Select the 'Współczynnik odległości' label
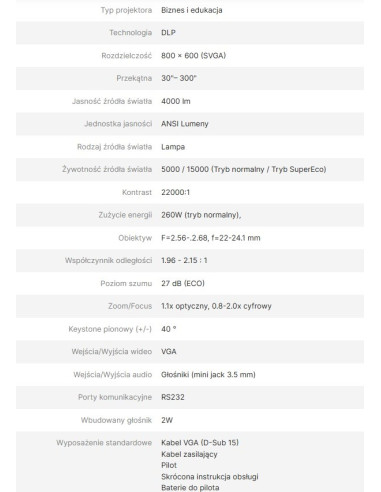The height and width of the screenshot is (492, 381). [108, 260]
